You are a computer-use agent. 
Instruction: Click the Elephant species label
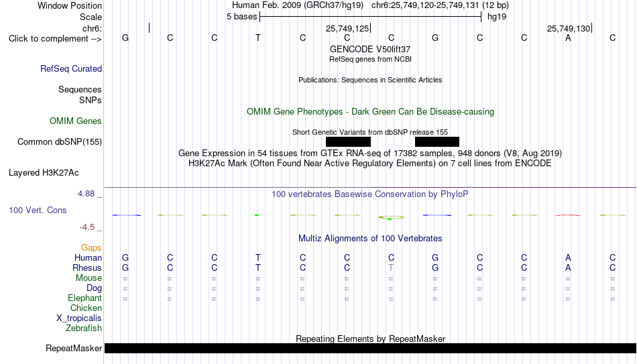coord(85,298)
